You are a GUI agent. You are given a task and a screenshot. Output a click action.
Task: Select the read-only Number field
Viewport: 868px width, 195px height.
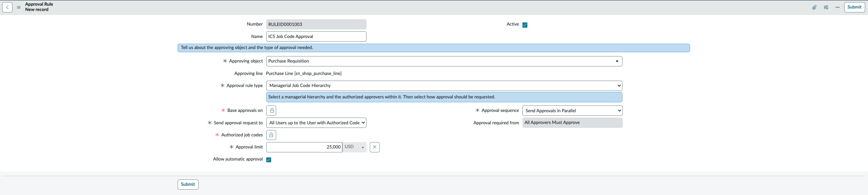click(316, 24)
